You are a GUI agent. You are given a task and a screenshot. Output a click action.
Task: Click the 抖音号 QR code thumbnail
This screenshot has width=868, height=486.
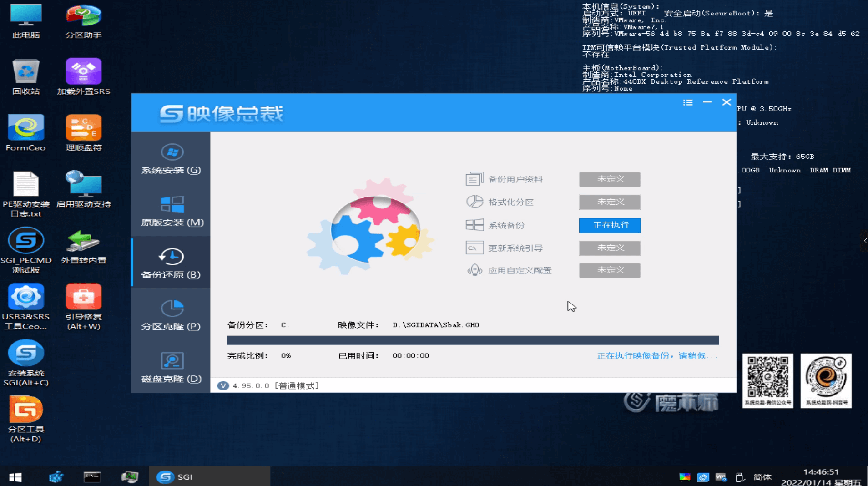click(826, 380)
